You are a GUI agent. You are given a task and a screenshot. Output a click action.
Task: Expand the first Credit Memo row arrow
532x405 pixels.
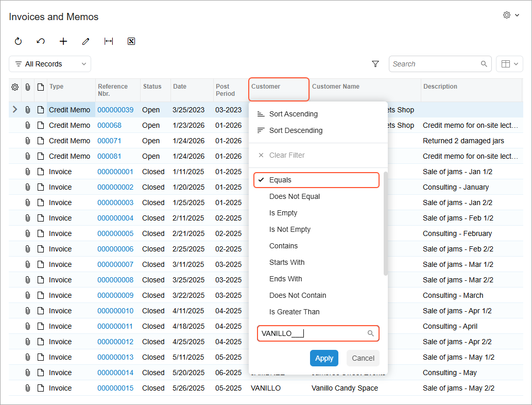tap(14, 110)
